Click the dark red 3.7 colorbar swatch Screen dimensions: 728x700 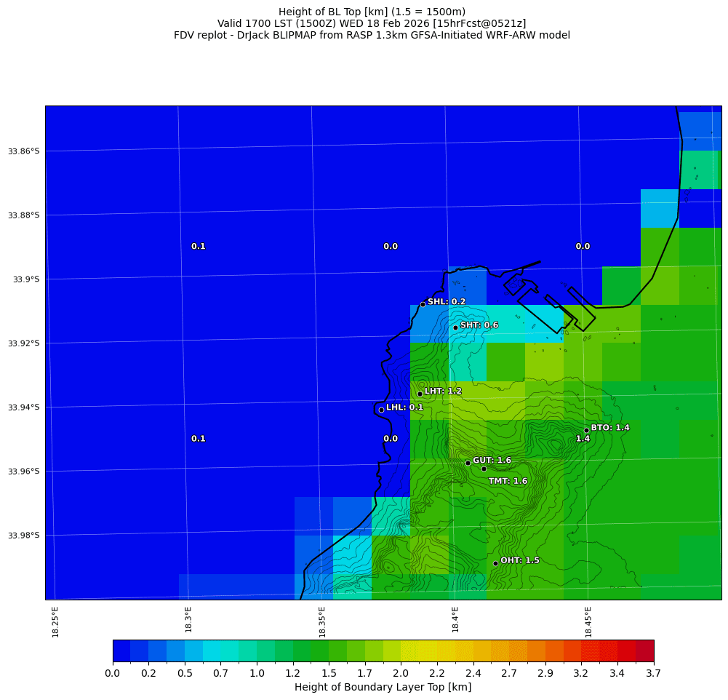pyautogui.click(x=644, y=651)
